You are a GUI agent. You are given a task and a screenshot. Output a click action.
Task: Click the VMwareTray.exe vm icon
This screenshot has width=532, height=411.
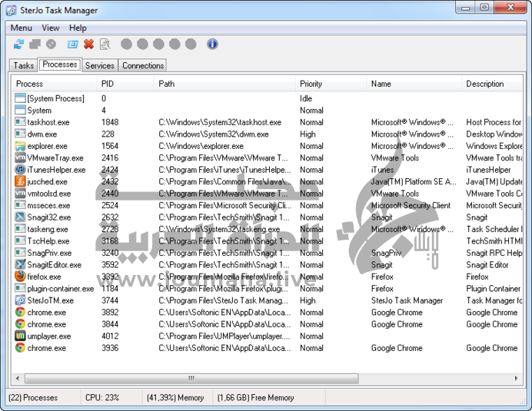[20, 157]
